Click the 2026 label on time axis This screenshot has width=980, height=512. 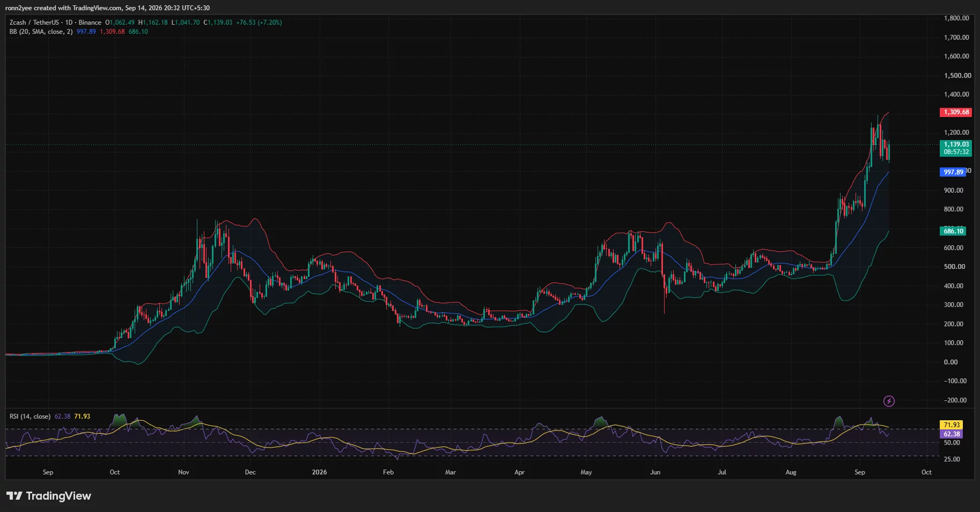point(319,472)
